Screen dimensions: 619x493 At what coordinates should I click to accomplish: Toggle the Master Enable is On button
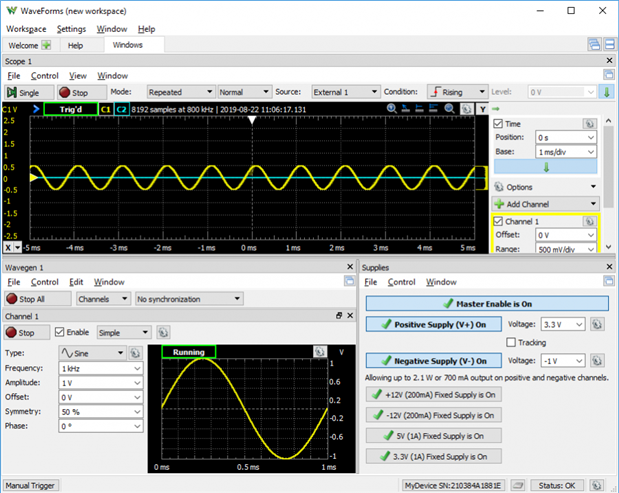[486, 304]
